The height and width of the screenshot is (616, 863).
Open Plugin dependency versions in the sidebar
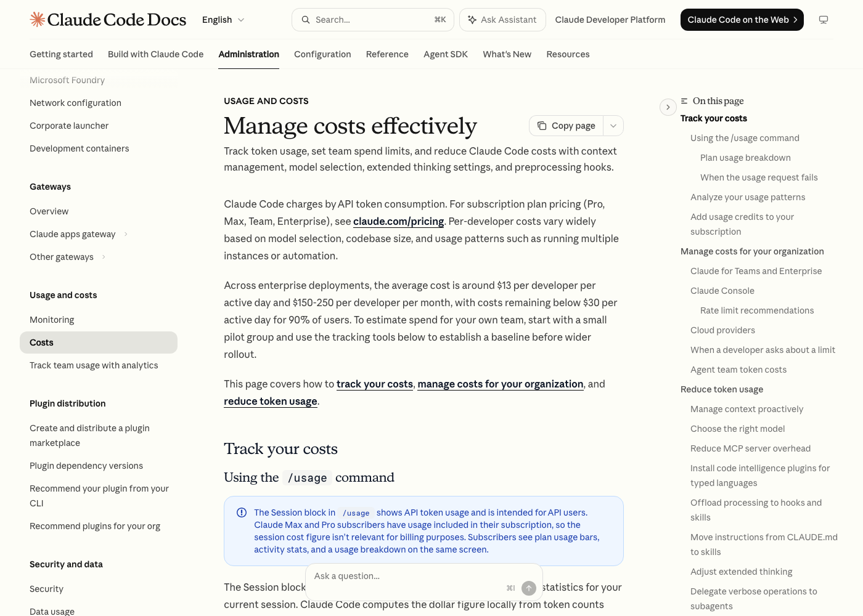point(86,466)
